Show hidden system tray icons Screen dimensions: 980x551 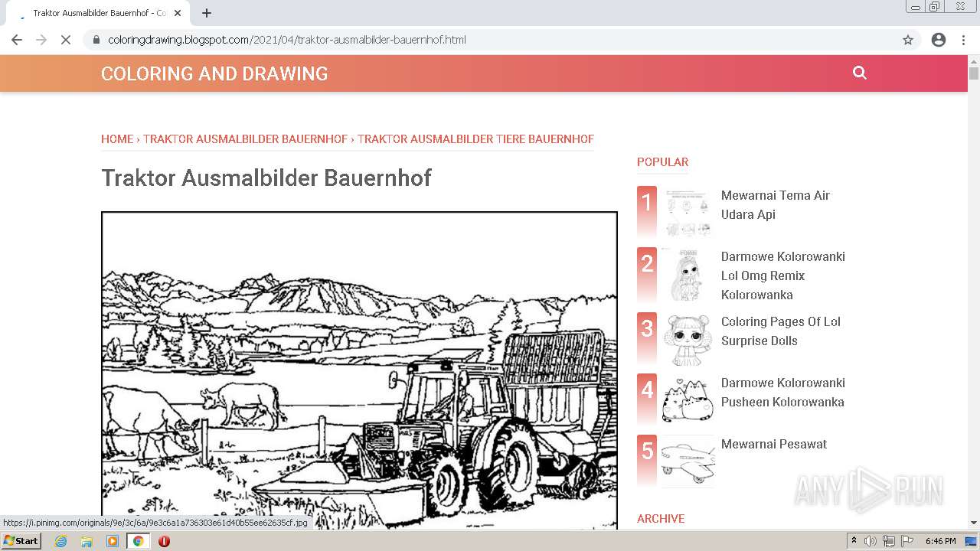coord(854,541)
